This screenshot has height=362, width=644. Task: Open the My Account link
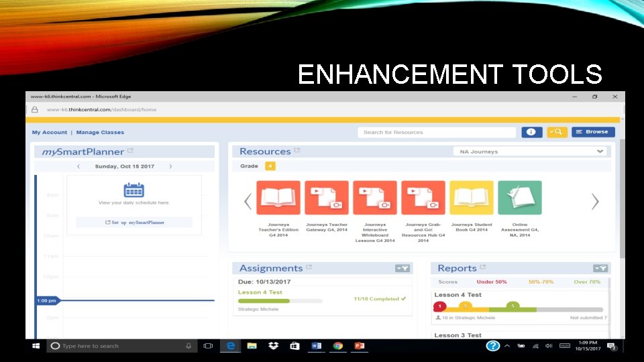(49, 132)
